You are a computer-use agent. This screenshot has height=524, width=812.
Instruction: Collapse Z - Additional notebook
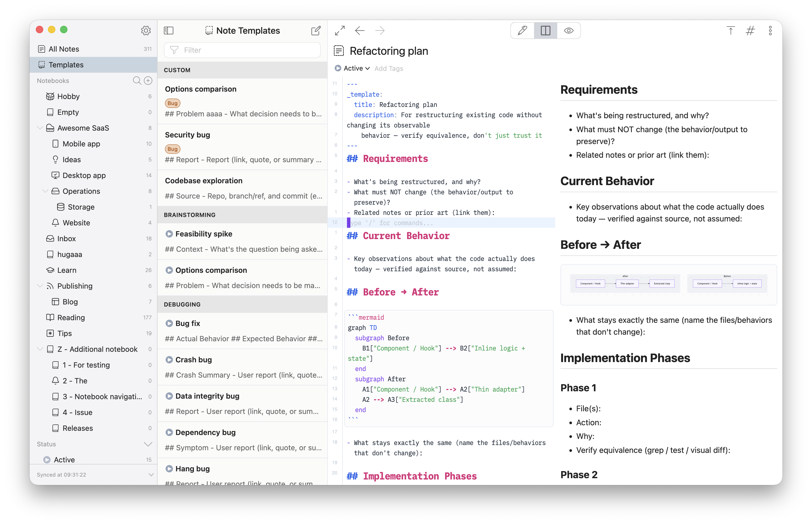40,349
